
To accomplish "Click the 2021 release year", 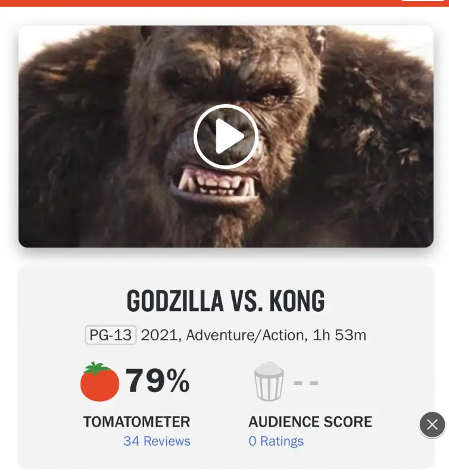I will click(160, 335).
